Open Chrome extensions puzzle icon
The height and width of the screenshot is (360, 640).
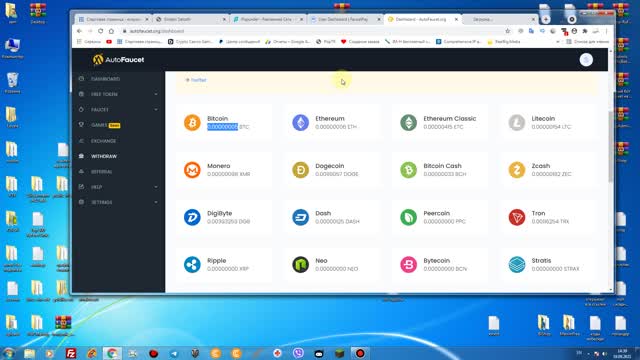[x=584, y=31]
